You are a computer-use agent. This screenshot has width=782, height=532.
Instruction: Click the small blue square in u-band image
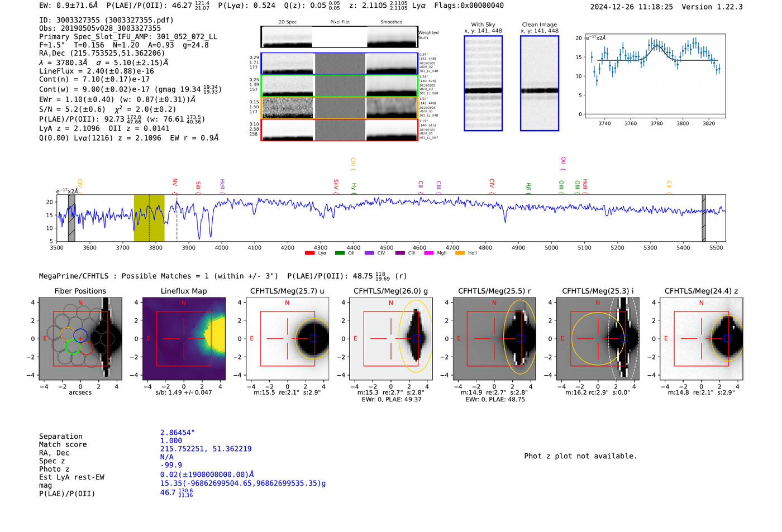(x=313, y=338)
